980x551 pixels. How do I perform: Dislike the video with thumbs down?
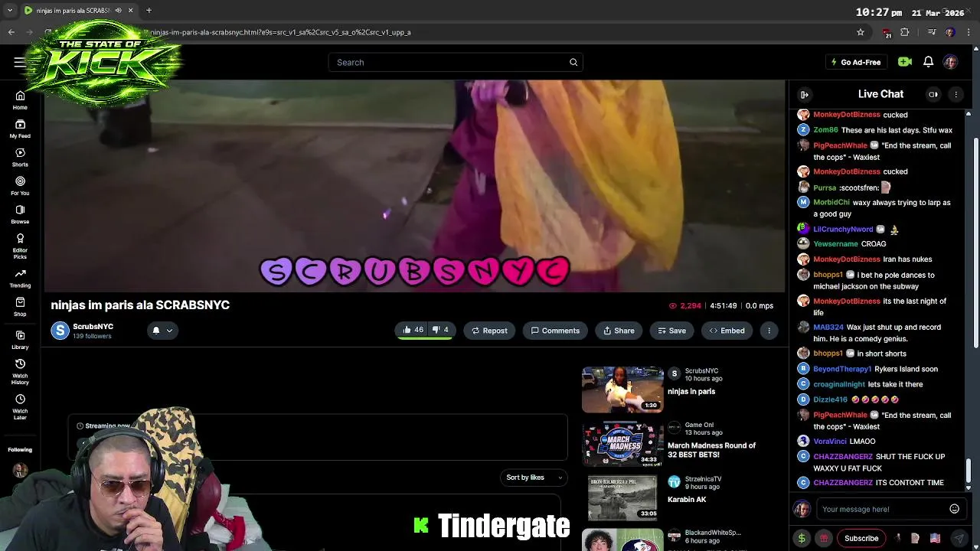coord(440,331)
